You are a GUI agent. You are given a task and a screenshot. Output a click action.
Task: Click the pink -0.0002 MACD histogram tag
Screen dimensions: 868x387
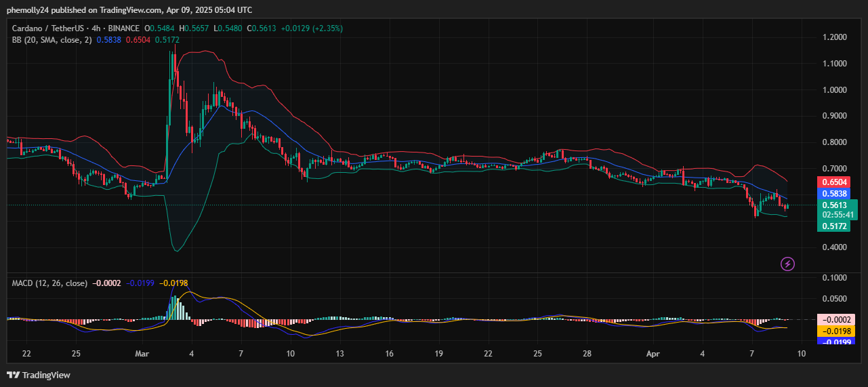click(833, 319)
